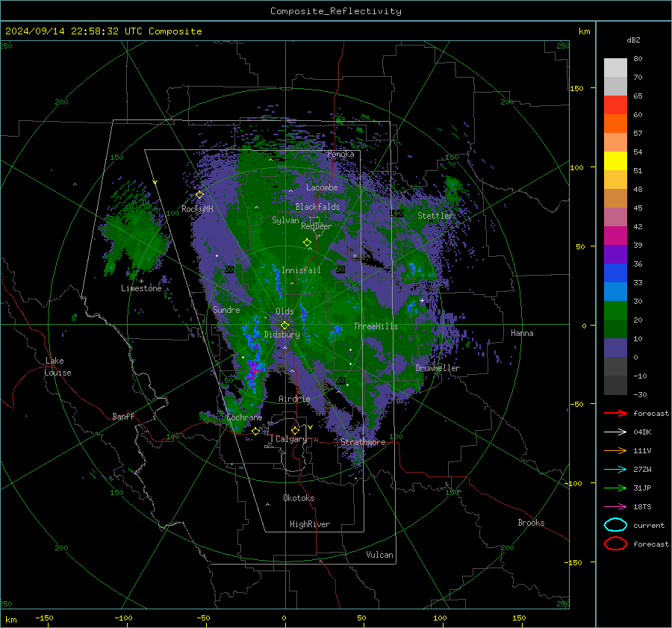
Task: Click the slate purple 10 dBZ swatch
Action: pos(615,347)
